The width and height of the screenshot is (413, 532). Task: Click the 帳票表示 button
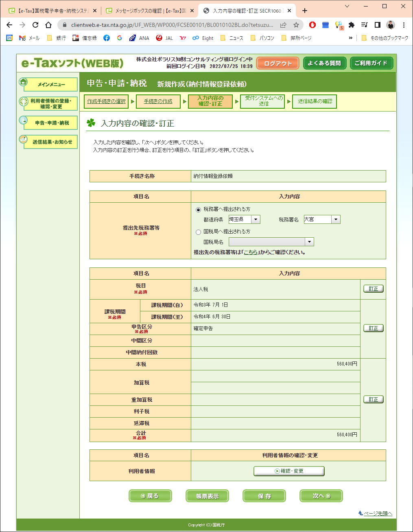(x=207, y=496)
